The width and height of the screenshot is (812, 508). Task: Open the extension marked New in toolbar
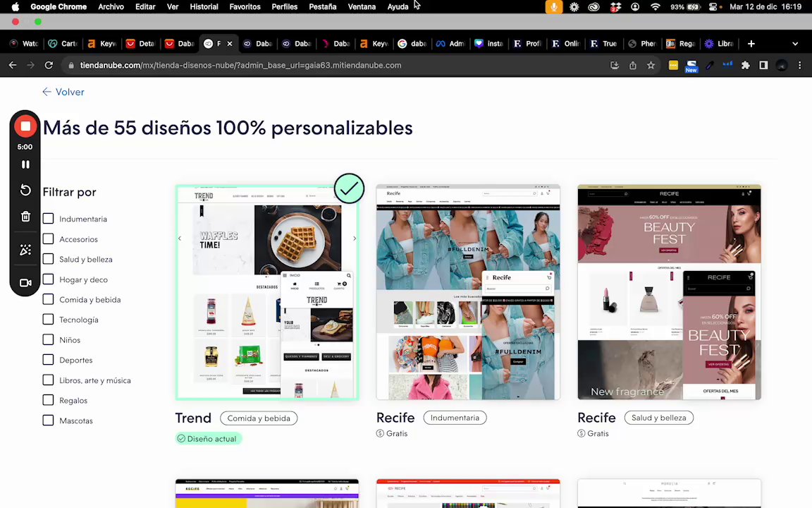click(x=691, y=66)
